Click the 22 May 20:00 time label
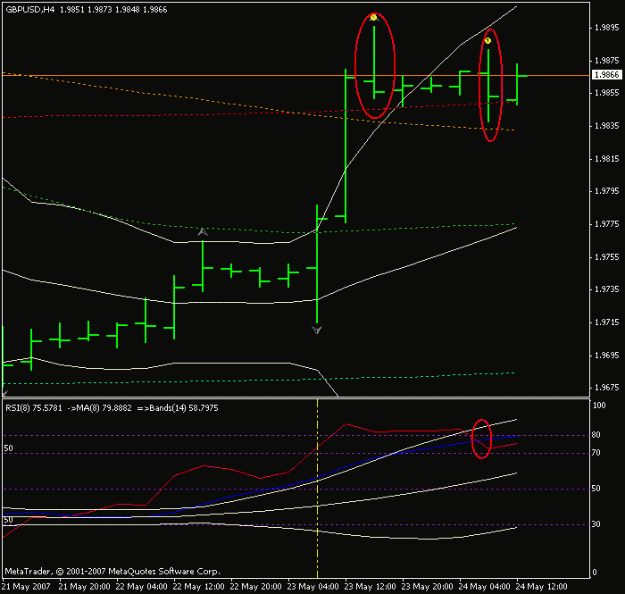 click(x=256, y=587)
